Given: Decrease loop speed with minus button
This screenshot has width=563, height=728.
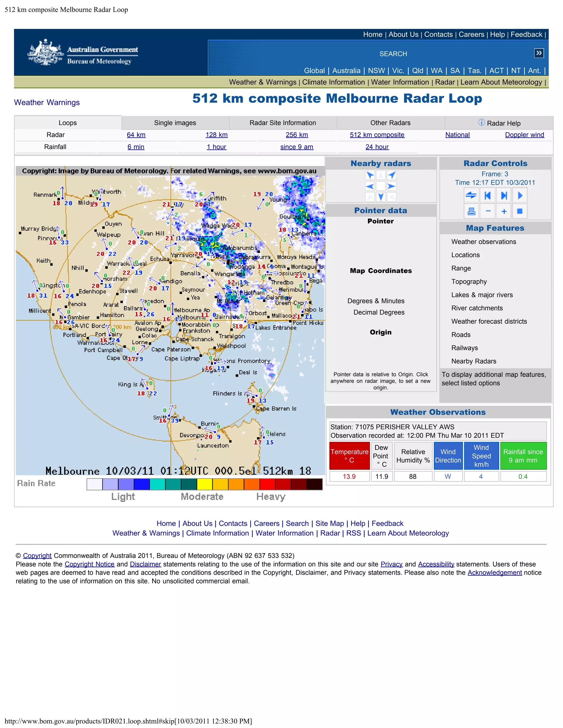Looking at the screenshot, I should pos(488,211).
